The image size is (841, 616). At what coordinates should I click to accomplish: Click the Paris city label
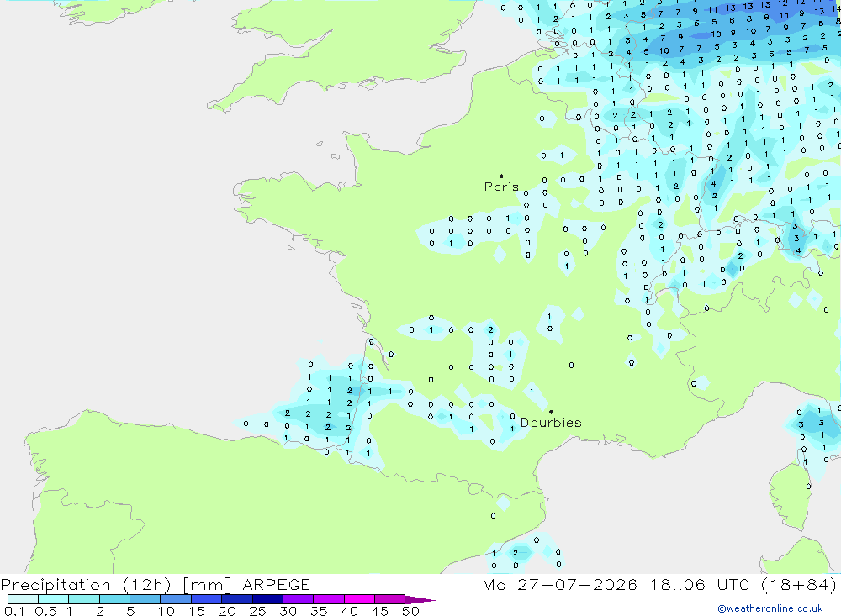(x=501, y=187)
